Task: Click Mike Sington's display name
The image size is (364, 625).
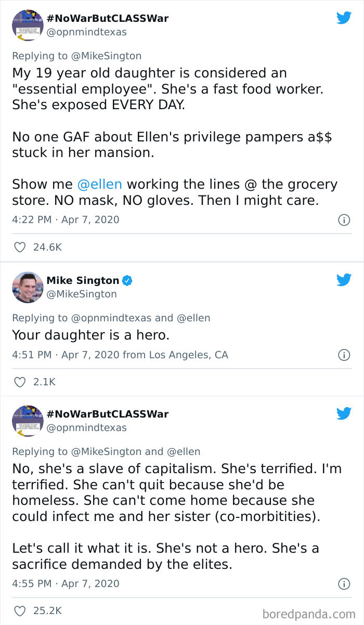Action: tap(82, 280)
